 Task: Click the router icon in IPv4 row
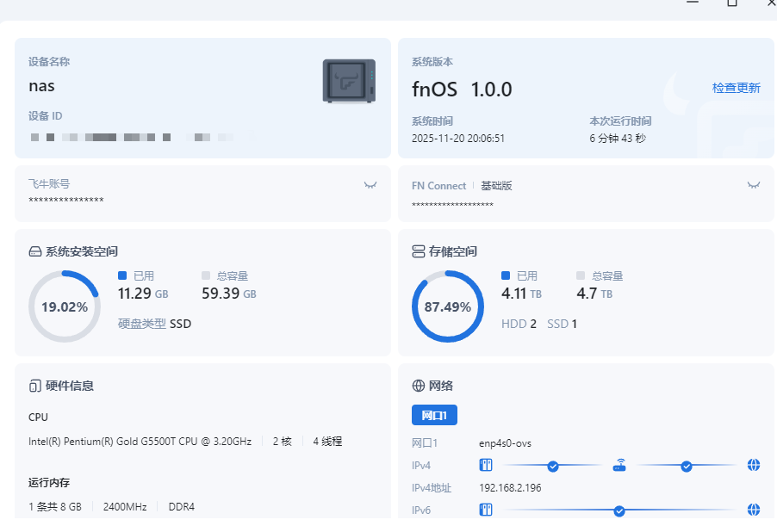tap(619, 466)
